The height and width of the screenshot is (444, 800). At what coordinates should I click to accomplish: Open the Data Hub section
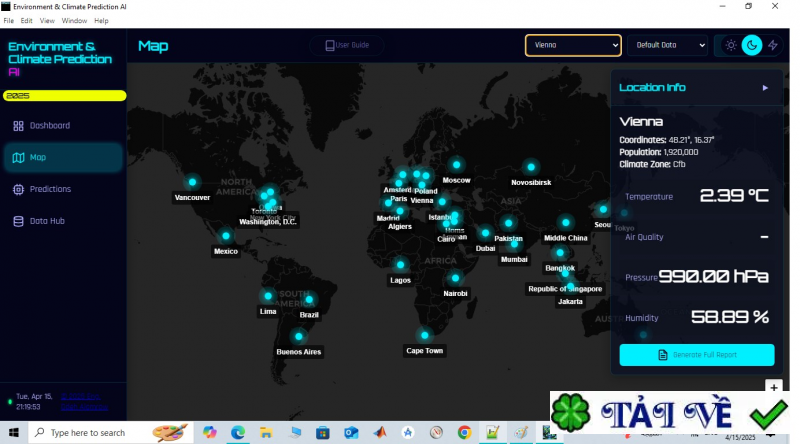coord(46,221)
